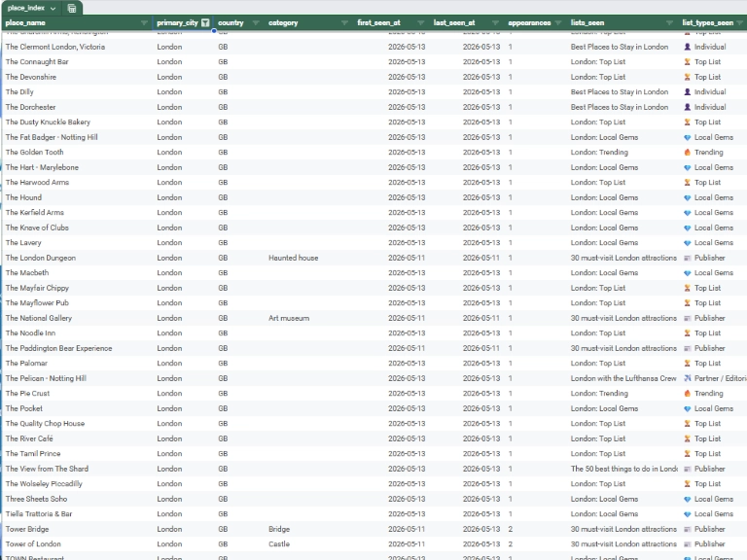This screenshot has height=560, width=747.
Task: Click the Trending flame icon in The Pie Crust row
Action: 687,394
